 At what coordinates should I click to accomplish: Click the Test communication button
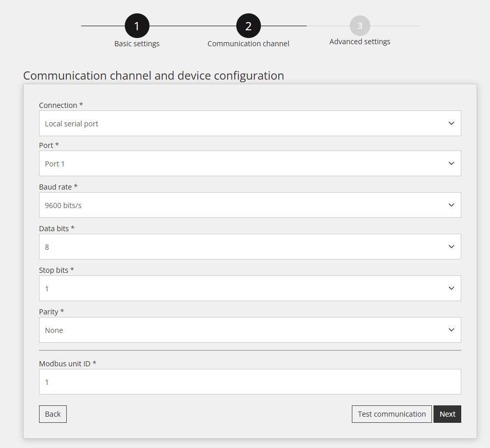click(391, 414)
